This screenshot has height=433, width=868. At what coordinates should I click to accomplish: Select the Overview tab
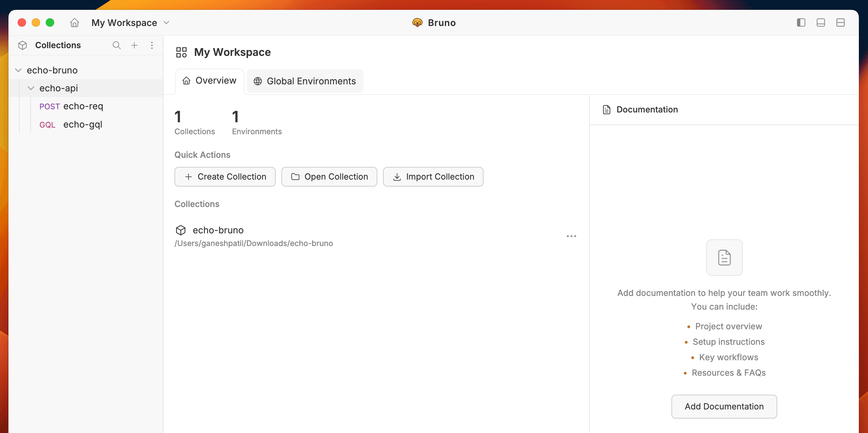click(x=209, y=80)
